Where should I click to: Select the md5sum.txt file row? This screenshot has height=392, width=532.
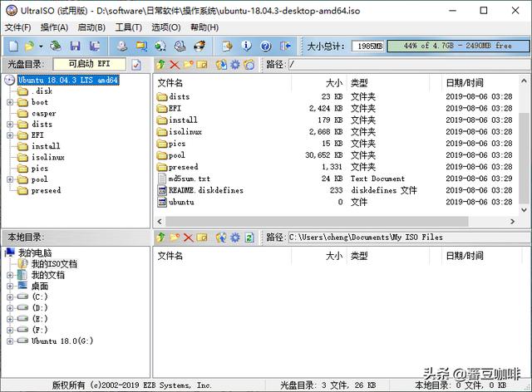point(336,179)
